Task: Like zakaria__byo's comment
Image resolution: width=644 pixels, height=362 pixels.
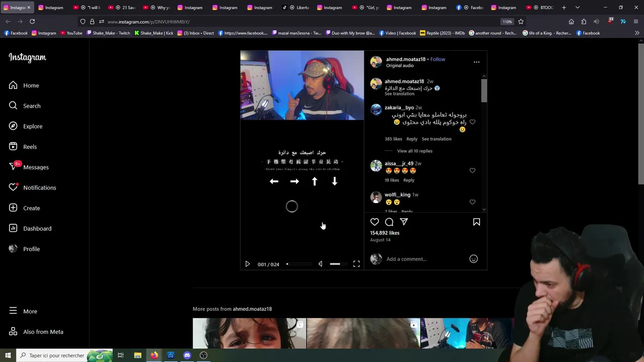Action: 472,122
